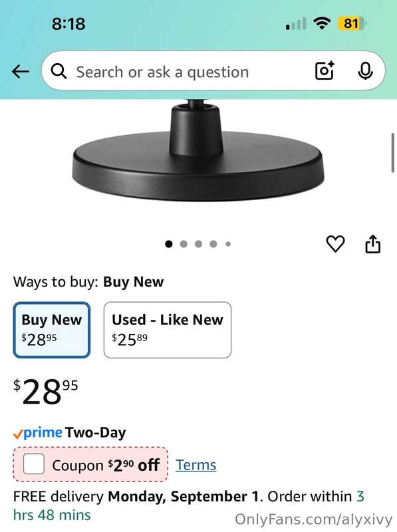
Task: Go to fourth image carousel dot
Action: click(213, 244)
